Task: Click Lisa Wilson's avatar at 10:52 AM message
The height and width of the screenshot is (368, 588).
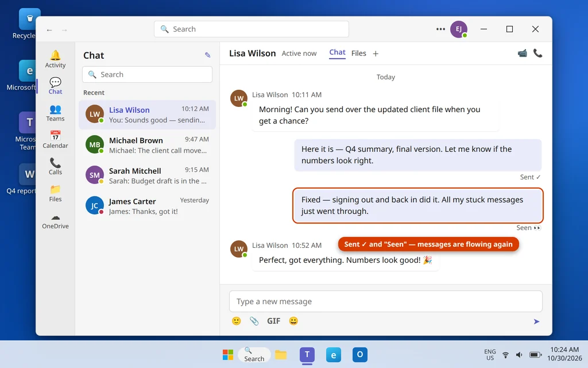Action: (x=239, y=249)
